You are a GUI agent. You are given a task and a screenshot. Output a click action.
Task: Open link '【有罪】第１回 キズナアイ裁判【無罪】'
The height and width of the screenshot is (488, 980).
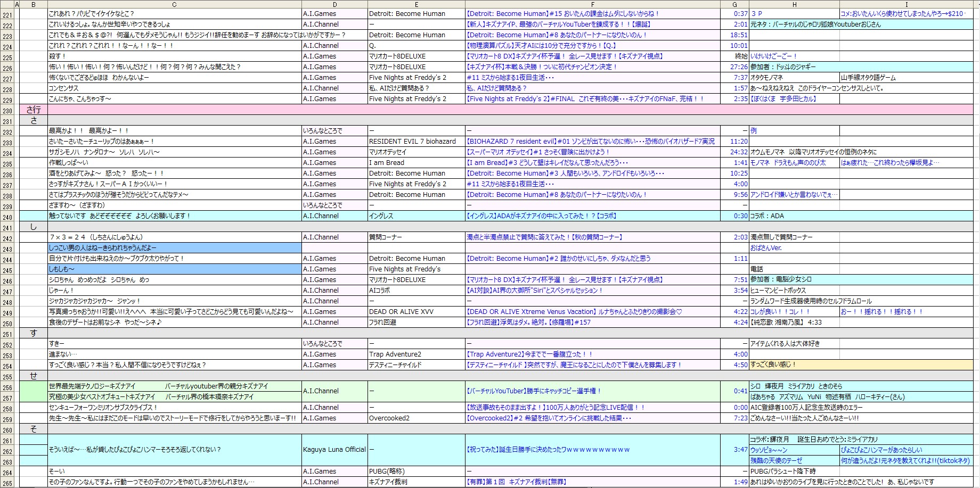[x=516, y=482]
